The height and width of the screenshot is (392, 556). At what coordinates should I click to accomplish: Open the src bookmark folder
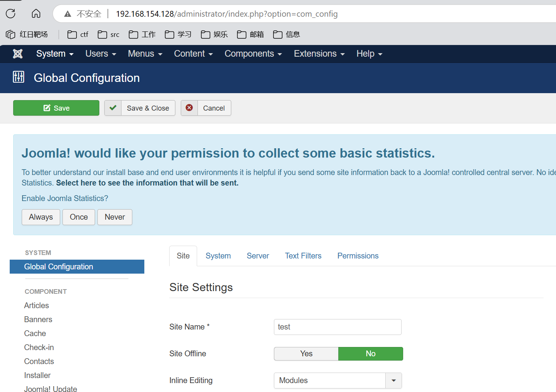[x=108, y=35]
